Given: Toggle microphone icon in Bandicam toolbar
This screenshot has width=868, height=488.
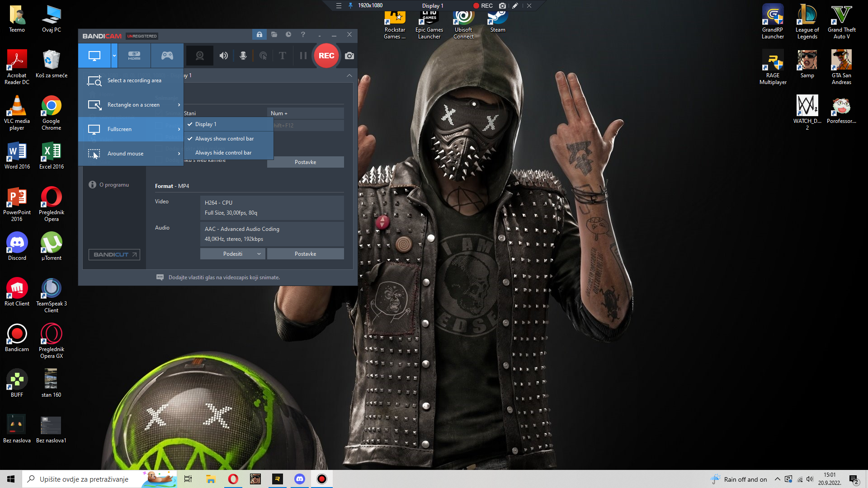Looking at the screenshot, I should [x=243, y=56].
